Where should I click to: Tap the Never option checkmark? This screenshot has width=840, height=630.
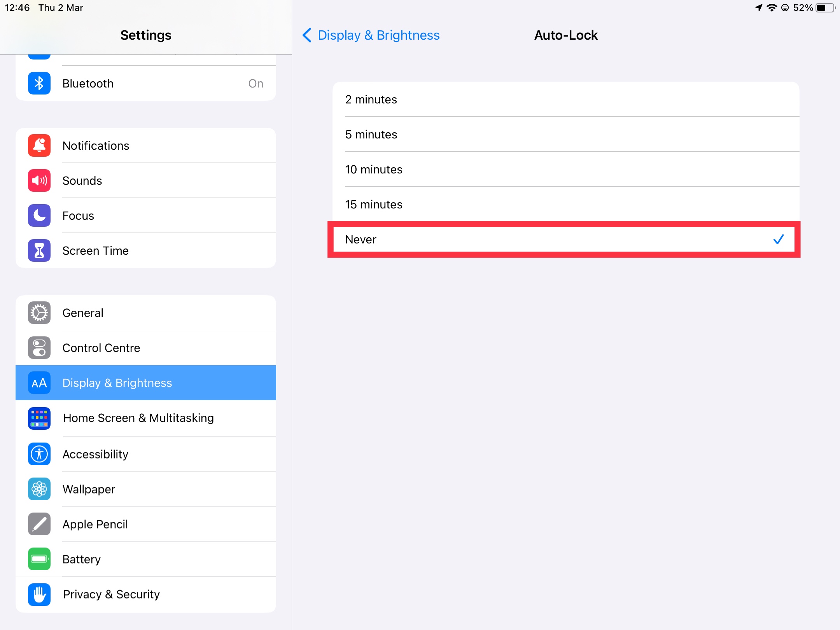click(778, 240)
